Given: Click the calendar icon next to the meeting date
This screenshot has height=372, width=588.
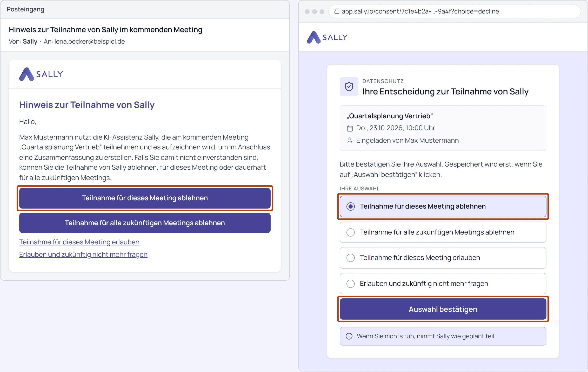Looking at the screenshot, I should coord(350,128).
